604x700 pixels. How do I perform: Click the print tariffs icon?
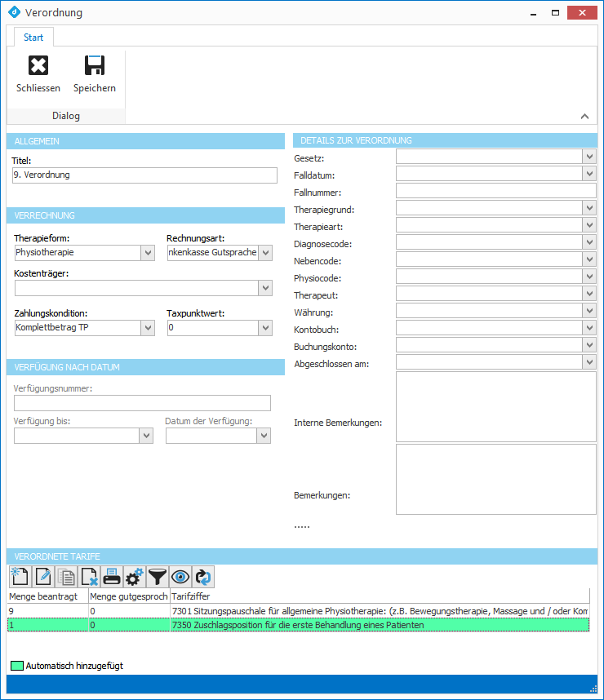point(111,577)
